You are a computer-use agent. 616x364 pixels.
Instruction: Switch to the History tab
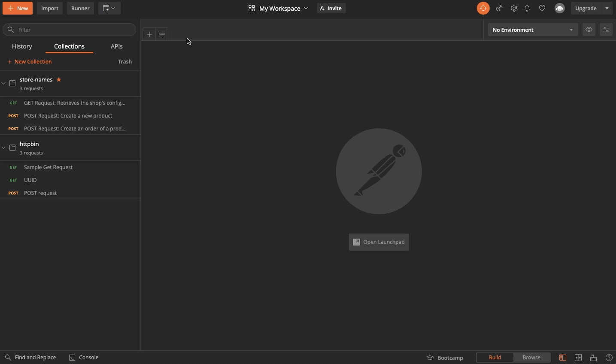point(22,46)
